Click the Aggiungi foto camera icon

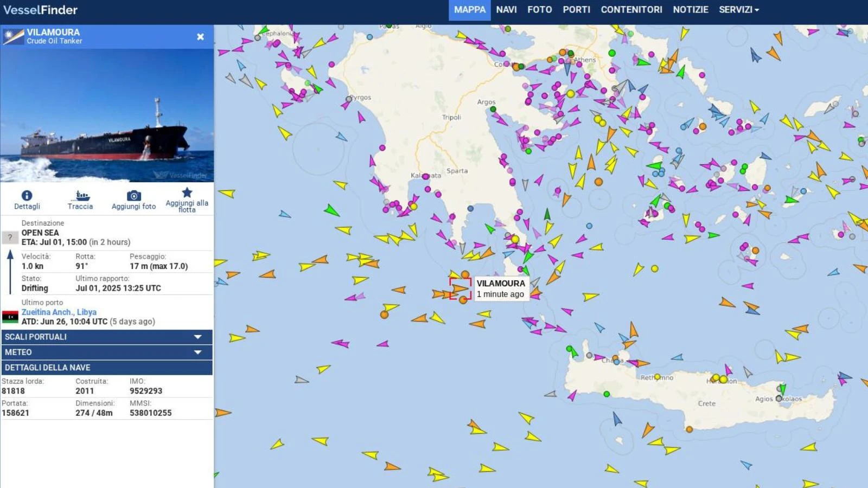point(134,196)
